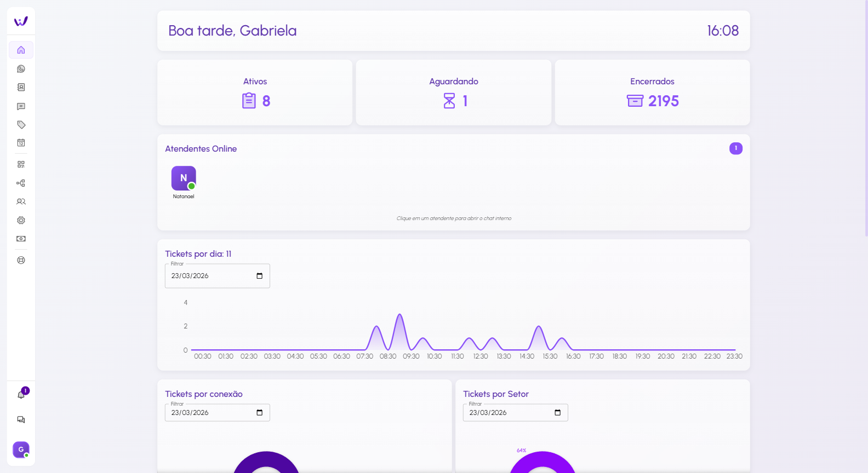This screenshot has width=868, height=473.
Task: Open the help lifebuoy icon
Action: (x=21, y=261)
